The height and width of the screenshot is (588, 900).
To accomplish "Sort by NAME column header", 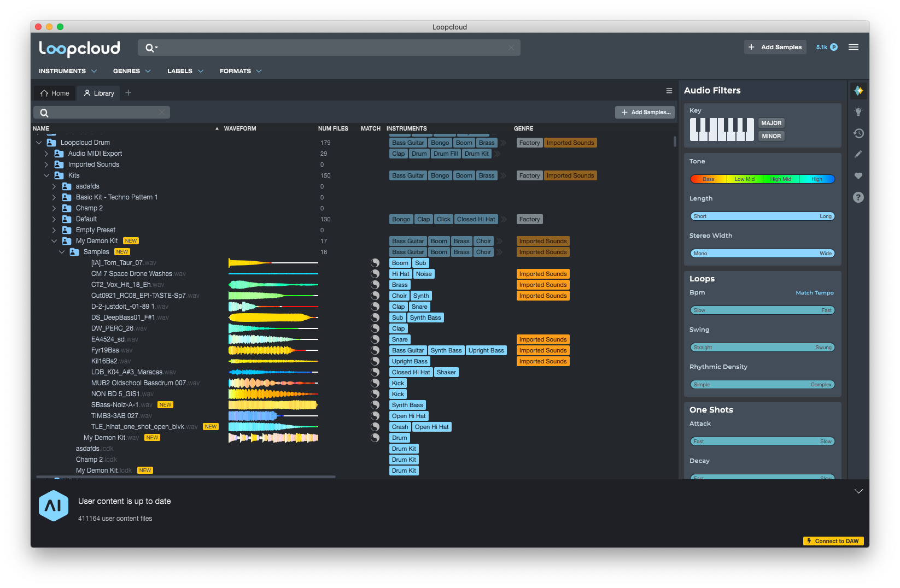I will [x=41, y=128].
